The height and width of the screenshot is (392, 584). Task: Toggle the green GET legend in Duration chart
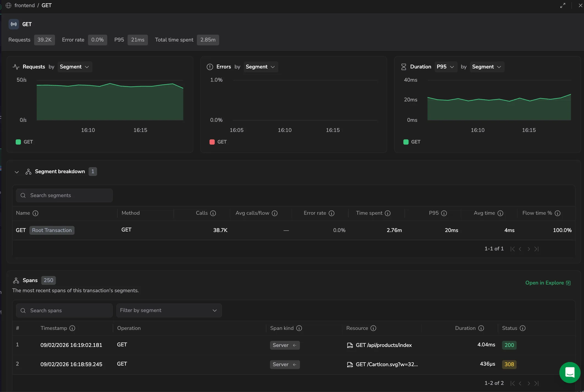(412, 142)
